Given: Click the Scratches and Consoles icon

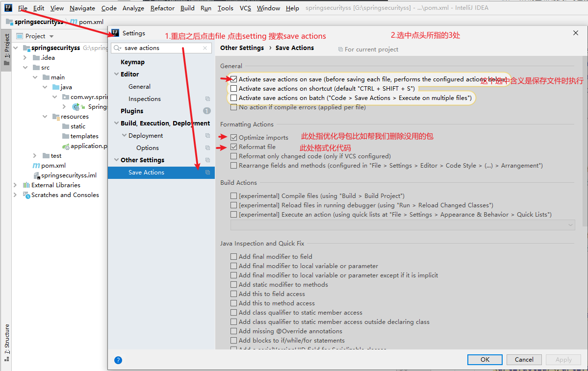Looking at the screenshot, I should [26, 195].
